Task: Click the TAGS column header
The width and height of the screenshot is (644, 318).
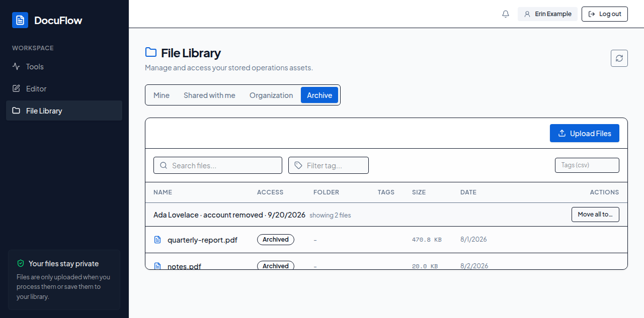Action: point(386,192)
